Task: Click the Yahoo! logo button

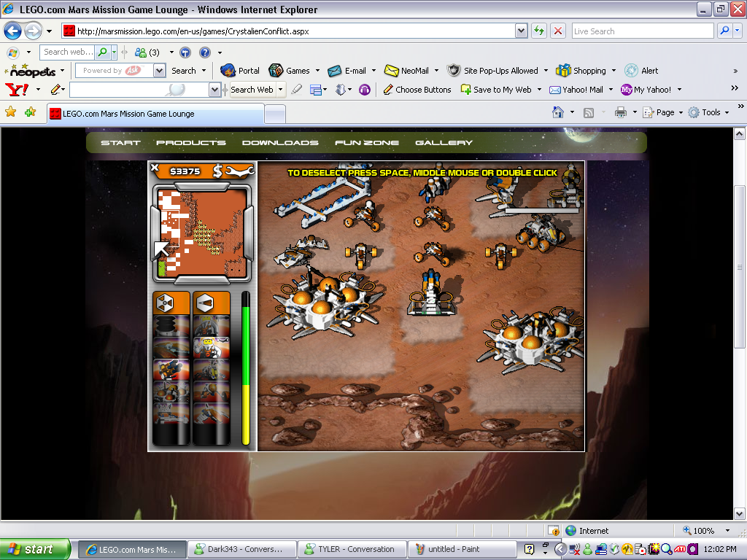Action: point(17,89)
